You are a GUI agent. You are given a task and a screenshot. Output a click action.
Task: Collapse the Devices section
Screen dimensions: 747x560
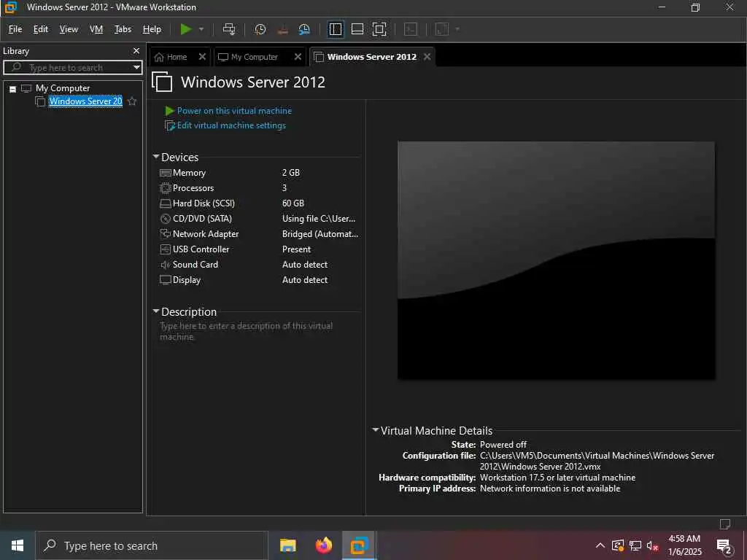point(156,157)
